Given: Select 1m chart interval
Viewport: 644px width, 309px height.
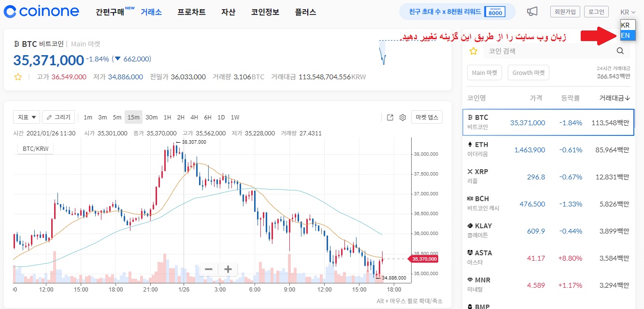Looking at the screenshot, I should [88, 117].
